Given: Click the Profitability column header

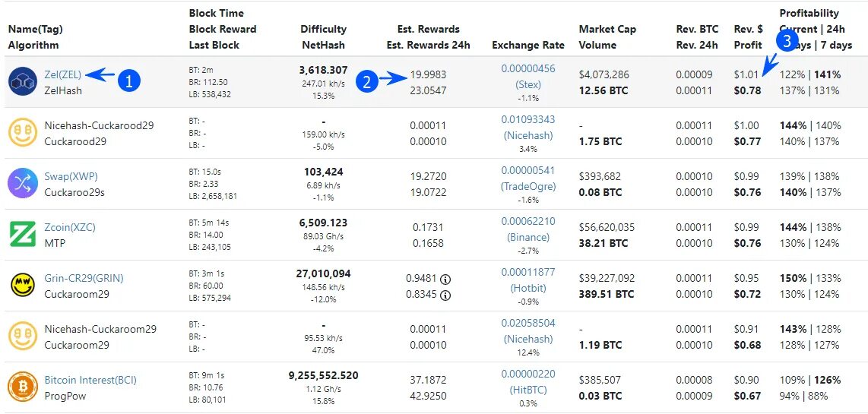Looking at the screenshot, I should coord(809,13).
